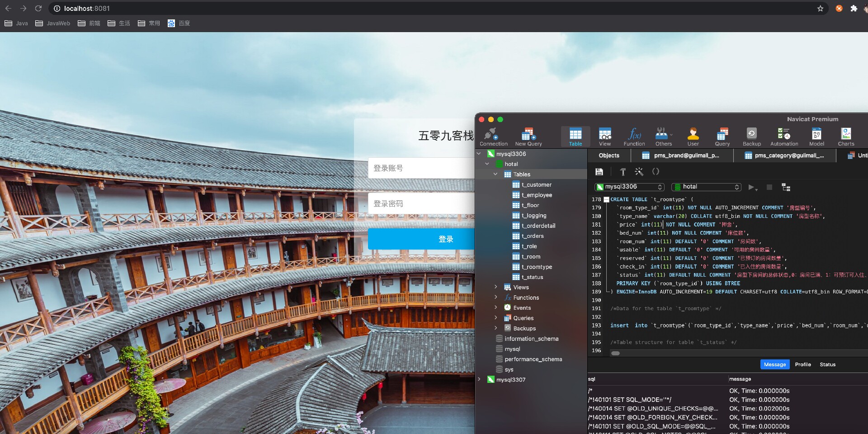Open the Function toolbar button
Screen dimensions: 868x434
634,137
